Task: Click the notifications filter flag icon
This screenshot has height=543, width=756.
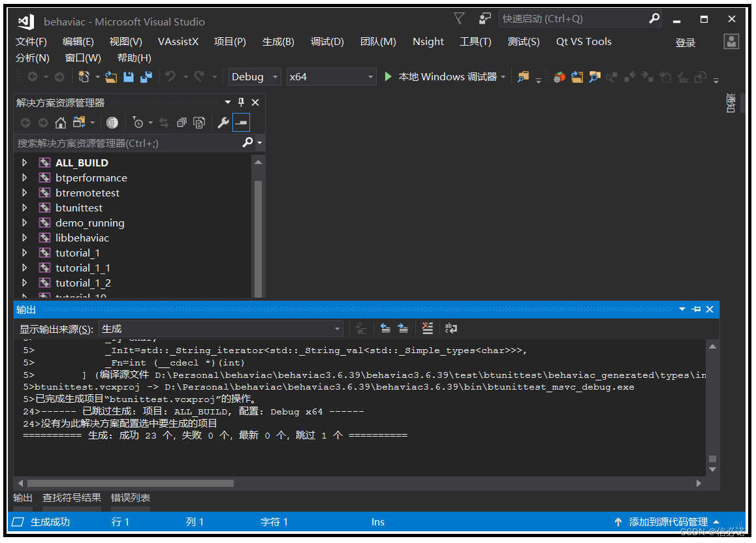Action: [460, 19]
